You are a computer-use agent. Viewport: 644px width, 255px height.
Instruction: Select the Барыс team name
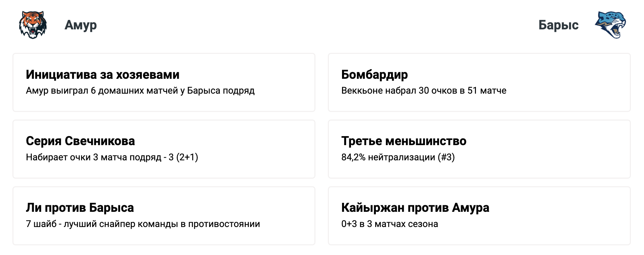(x=558, y=25)
